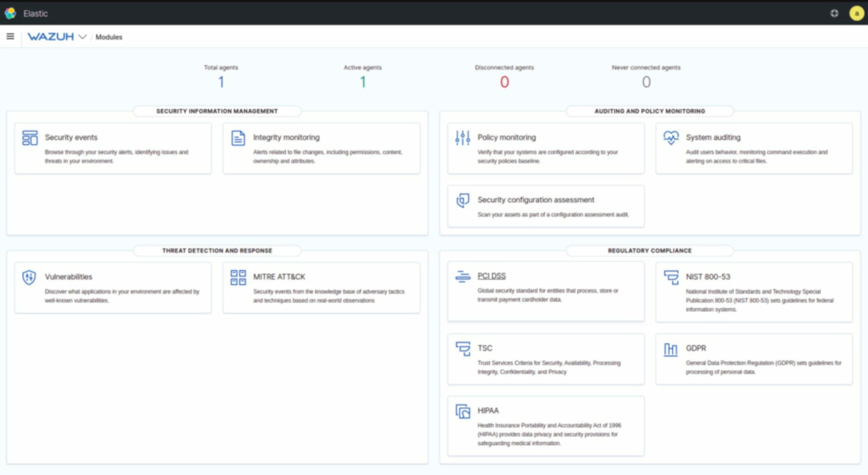Click the Total agents count
Viewport: 868px width, 475px height.
click(x=221, y=82)
